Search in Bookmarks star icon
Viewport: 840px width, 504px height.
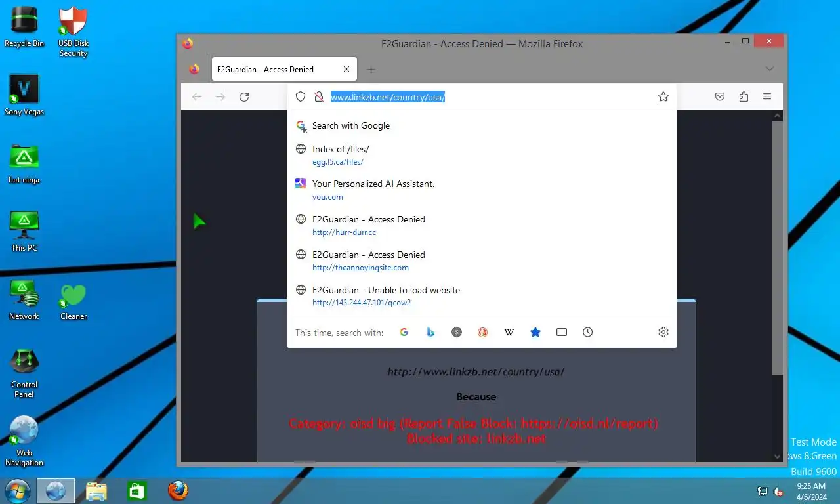(535, 332)
